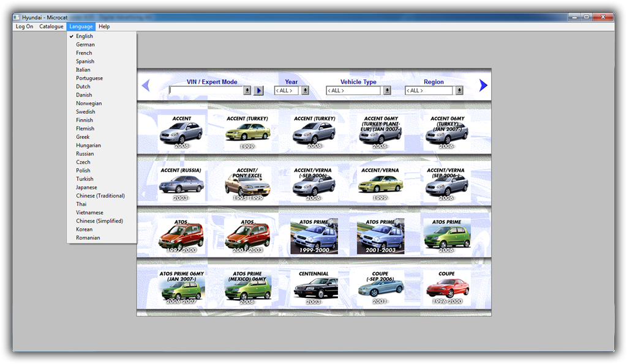Image resolution: width=627 pixels, height=364 pixels.
Task: Pick Polish as the language
Action: pos(102,170)
